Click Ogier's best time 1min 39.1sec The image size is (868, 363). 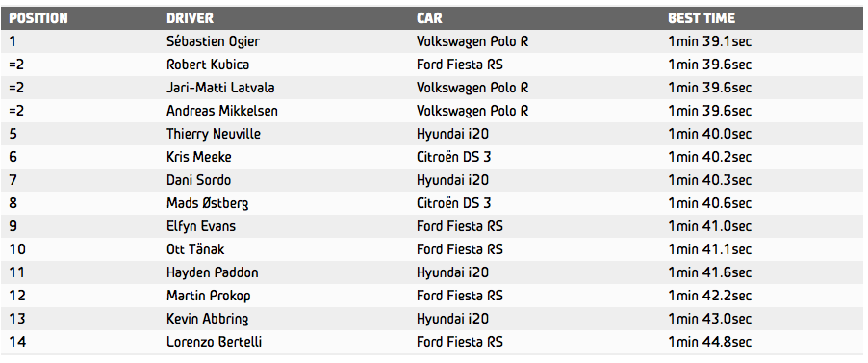coord(709,41)
